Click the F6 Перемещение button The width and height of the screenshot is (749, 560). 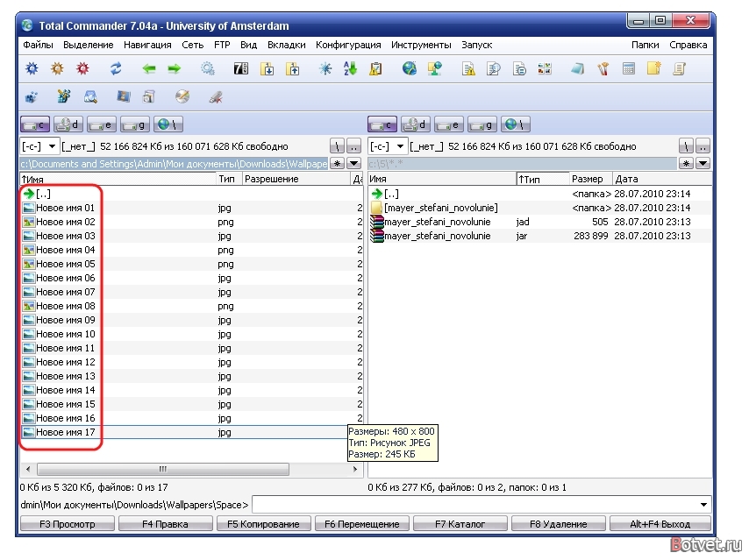(x=361, y=524)
